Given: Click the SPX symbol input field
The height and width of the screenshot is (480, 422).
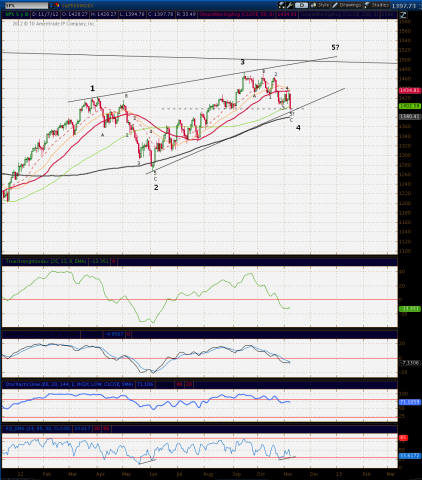Looking at the screenshot, I should (26, 5).
